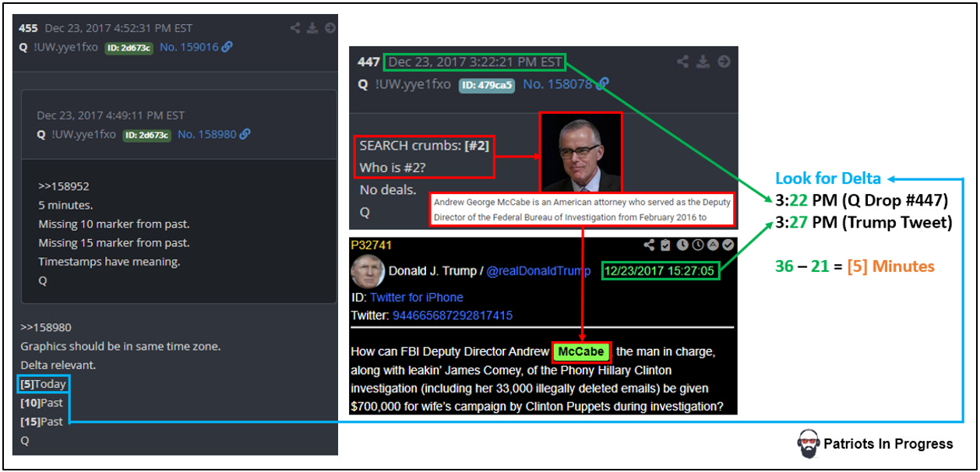Click the share icon on post 447
This screenshot has height=472, width=980.
[x=682, y=62]
